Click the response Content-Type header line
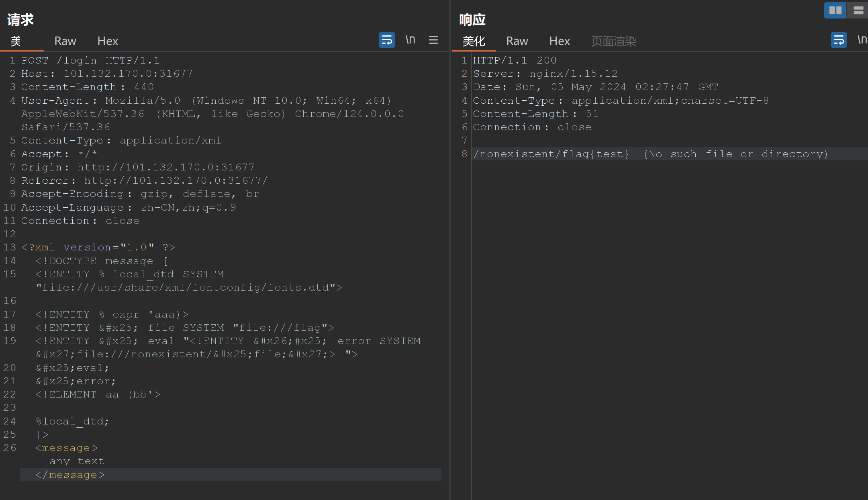This screenshot has height=500, width=868. click(x=621, y=100)
